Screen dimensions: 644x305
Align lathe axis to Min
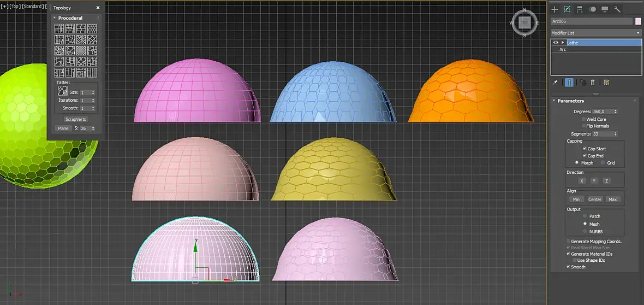576,199
